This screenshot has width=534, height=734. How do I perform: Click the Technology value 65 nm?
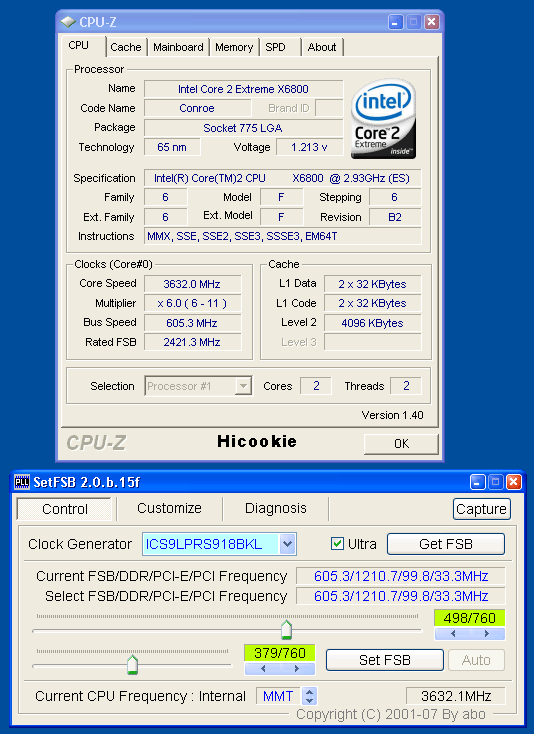172,147
